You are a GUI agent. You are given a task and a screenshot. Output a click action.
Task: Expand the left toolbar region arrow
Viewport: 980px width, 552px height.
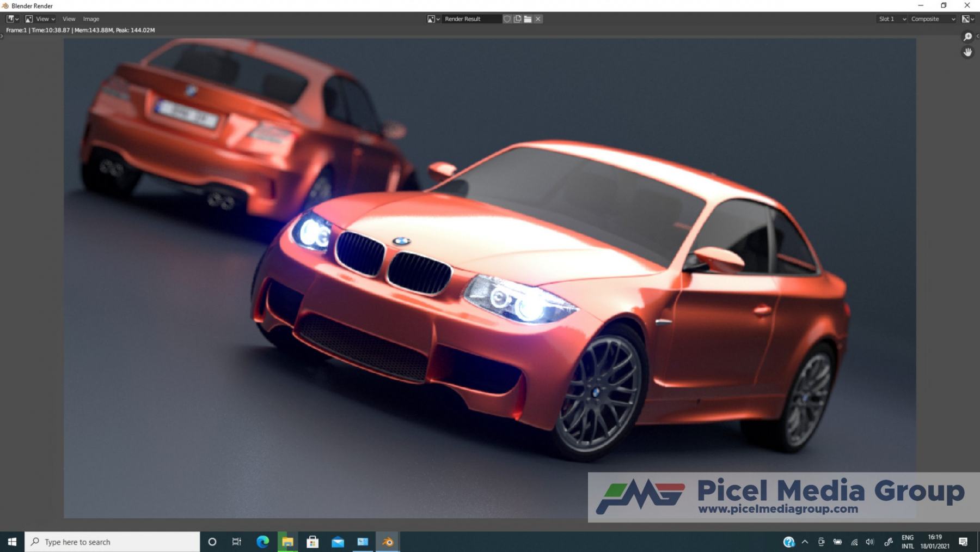[x=2, y=37]
